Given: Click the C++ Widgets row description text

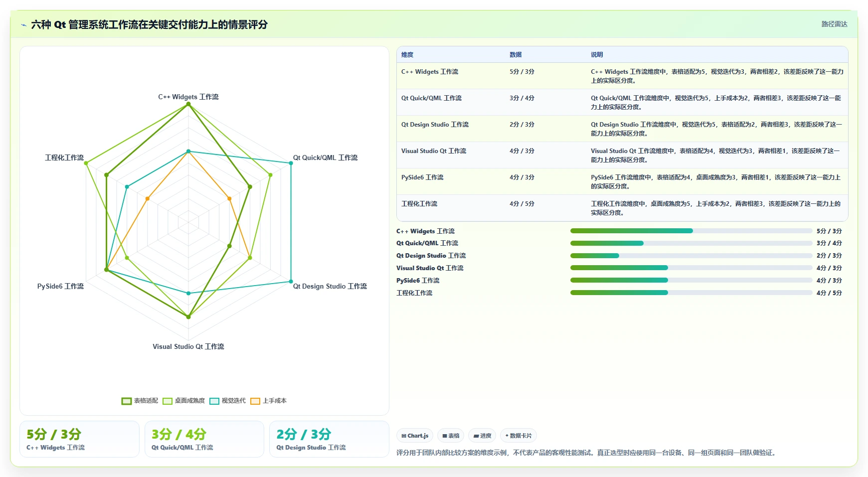Looking at the screenshot, I should pos(717,76).
